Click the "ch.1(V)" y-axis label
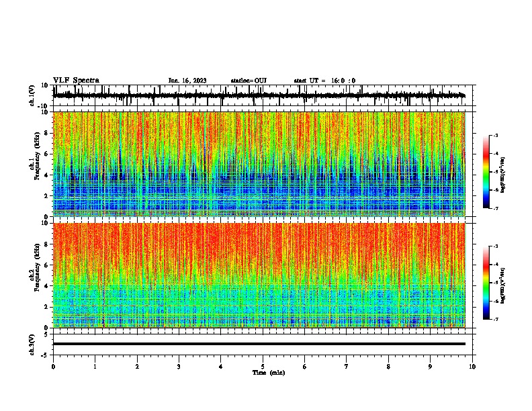This screenshot has height=411, width=532. pos(32,95)
